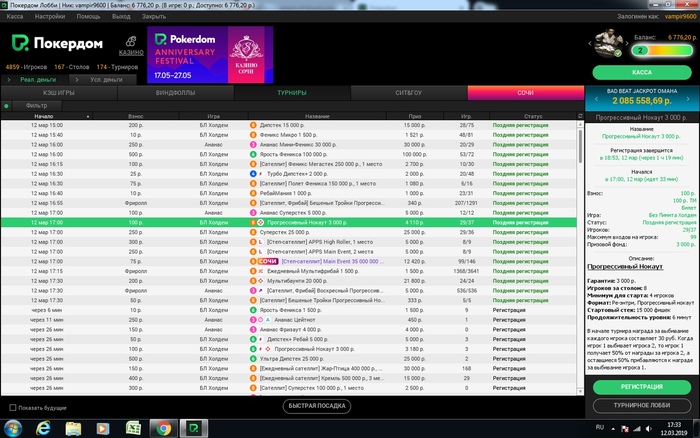This screenshot has height=438, width=700.
Task: Open Chrome from the taskbar
Action: [163, 429]
